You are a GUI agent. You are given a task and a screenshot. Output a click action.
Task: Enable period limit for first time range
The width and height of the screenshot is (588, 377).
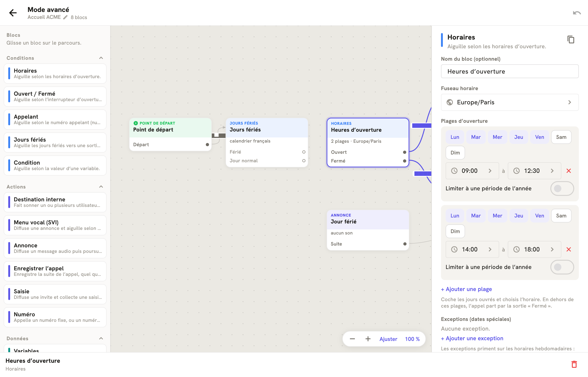pyautogui.click(x=562, y=188)
